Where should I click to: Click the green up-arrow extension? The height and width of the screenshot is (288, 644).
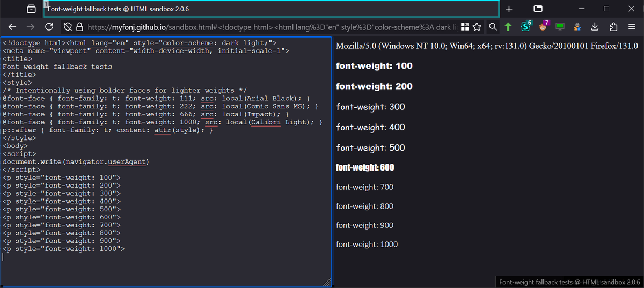point(508,27)
